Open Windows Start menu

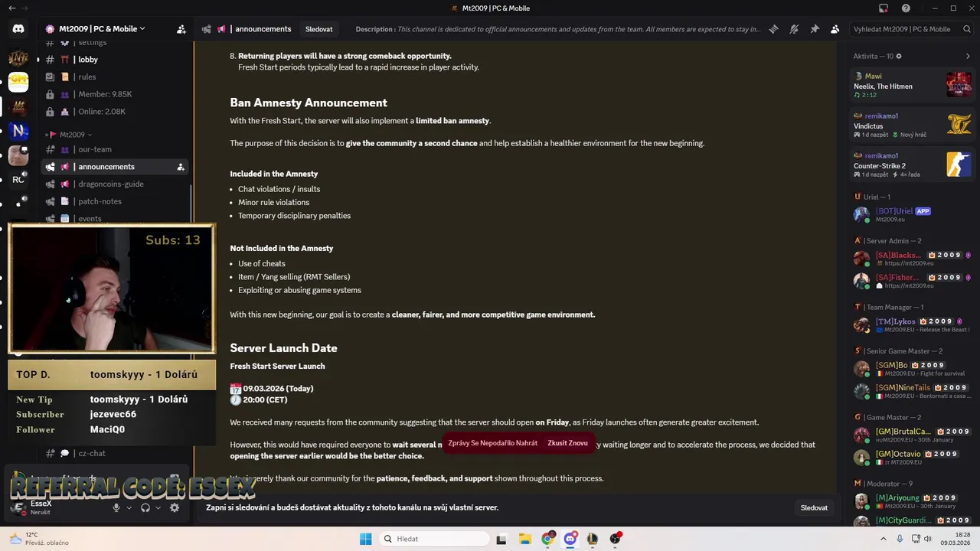click(x=366, y=539)
